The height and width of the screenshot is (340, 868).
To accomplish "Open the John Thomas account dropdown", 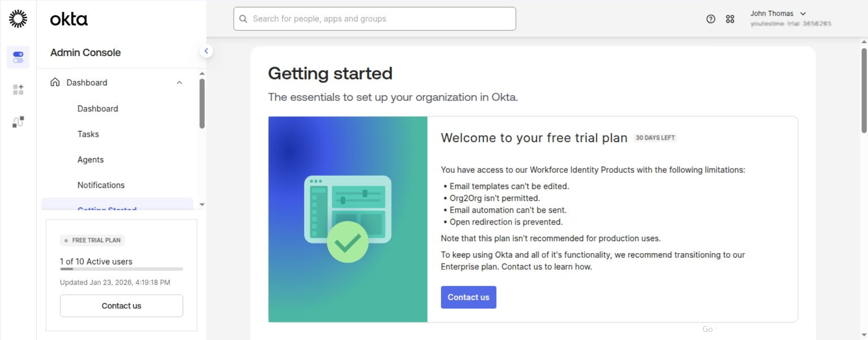I will click(778, 14).
